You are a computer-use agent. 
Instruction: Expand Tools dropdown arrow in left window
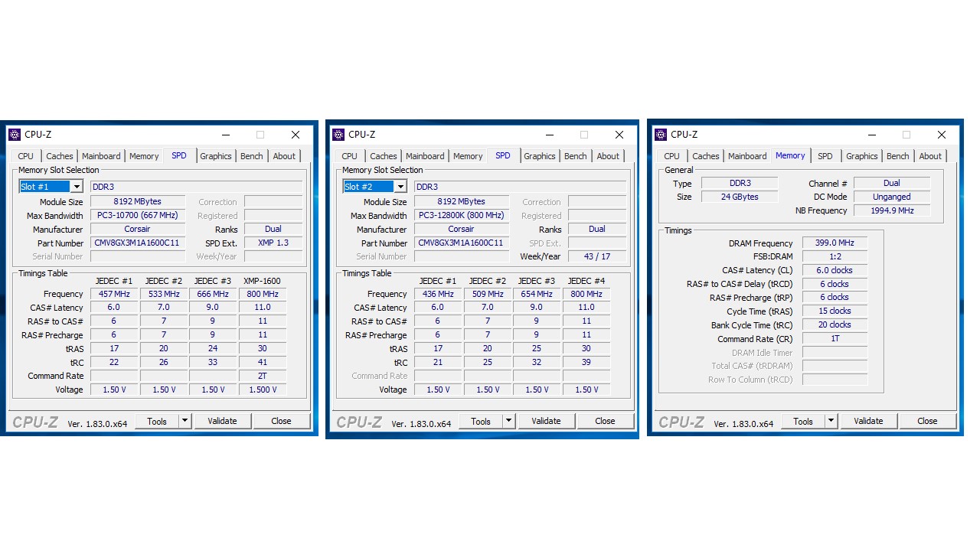(185, 421)
